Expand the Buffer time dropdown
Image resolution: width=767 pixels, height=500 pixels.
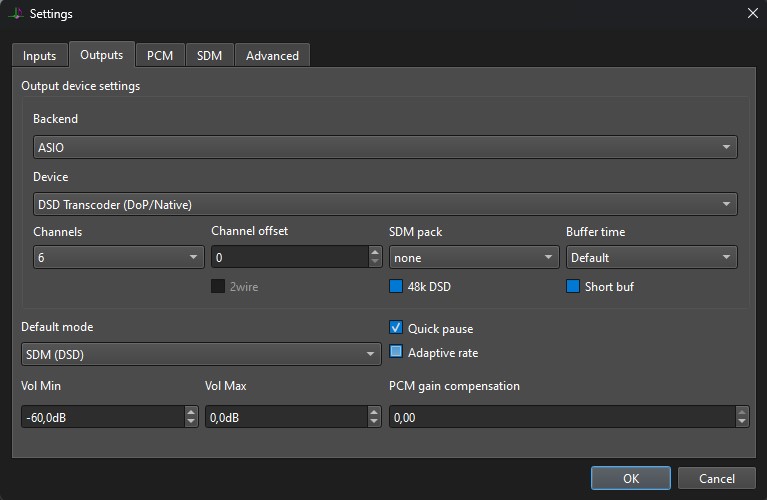651,257
